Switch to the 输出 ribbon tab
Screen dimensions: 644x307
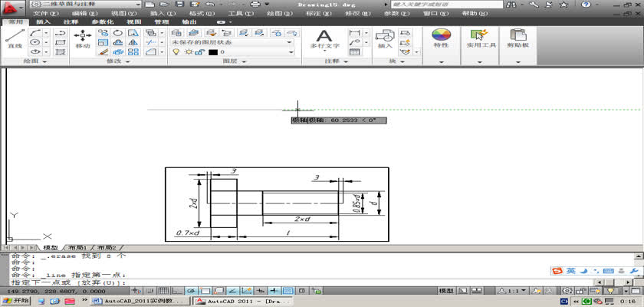pos(189,21)
